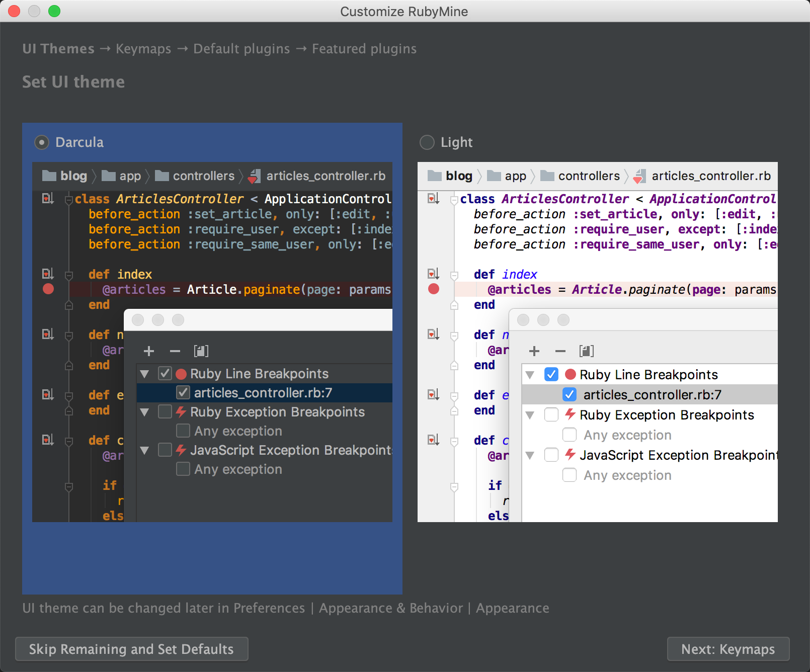This screenshot has width=810, height=672.
Task: Click blog folder icon in Darcula breadcrumb
Action: click(x=49, y=176)
